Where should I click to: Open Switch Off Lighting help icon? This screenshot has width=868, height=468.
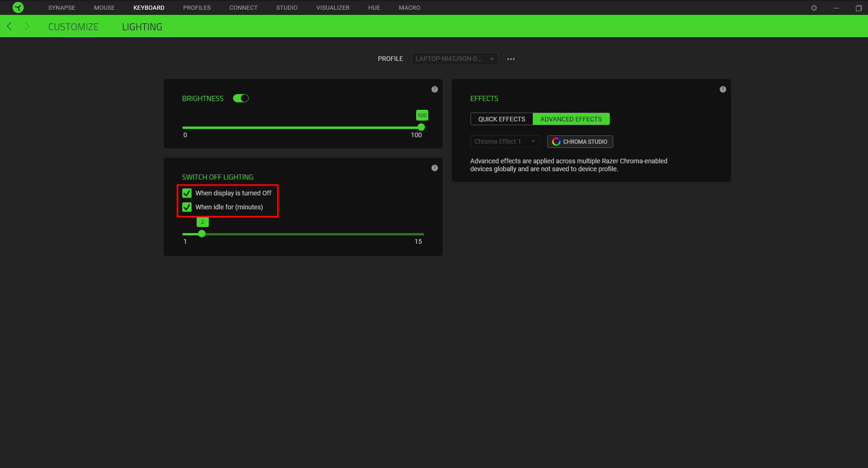pyautogui.click(x=435, y=168)
